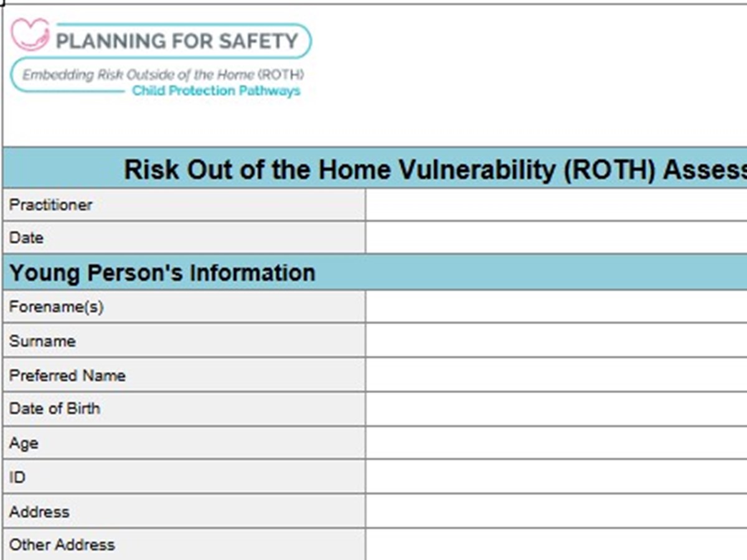Click the Other Address input field
747x560 pixels.
tap(556, 544)
